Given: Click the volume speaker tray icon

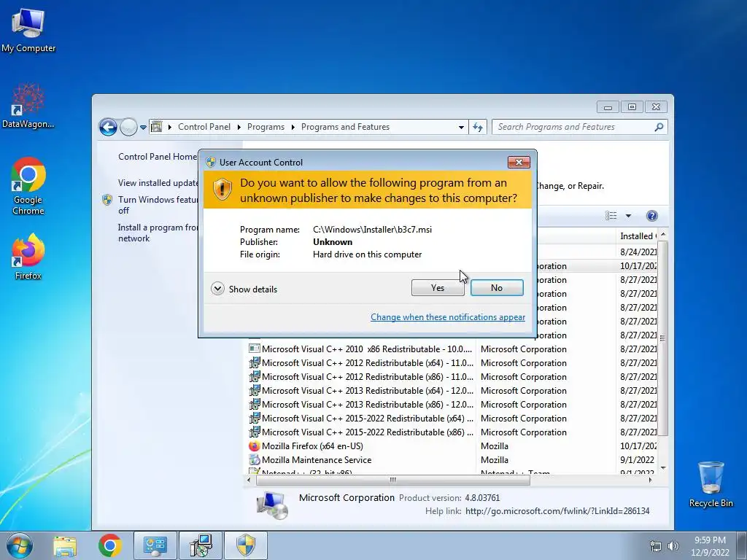Looking at the screenshot, I should 673,546.
